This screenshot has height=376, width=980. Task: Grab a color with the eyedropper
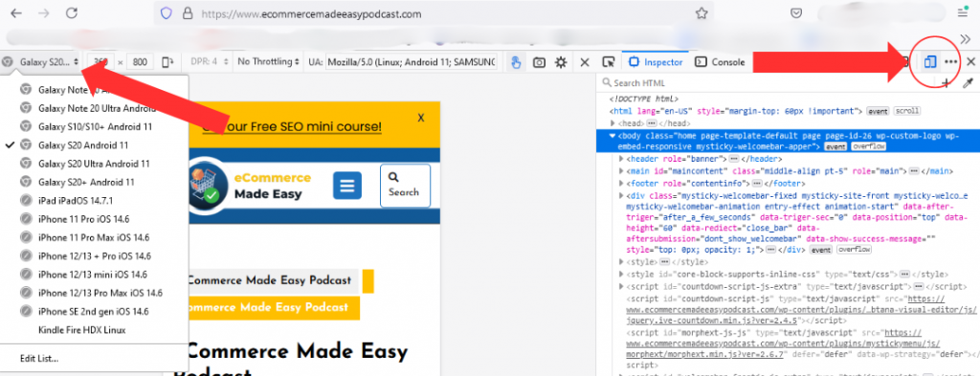(x=969, y=82)
